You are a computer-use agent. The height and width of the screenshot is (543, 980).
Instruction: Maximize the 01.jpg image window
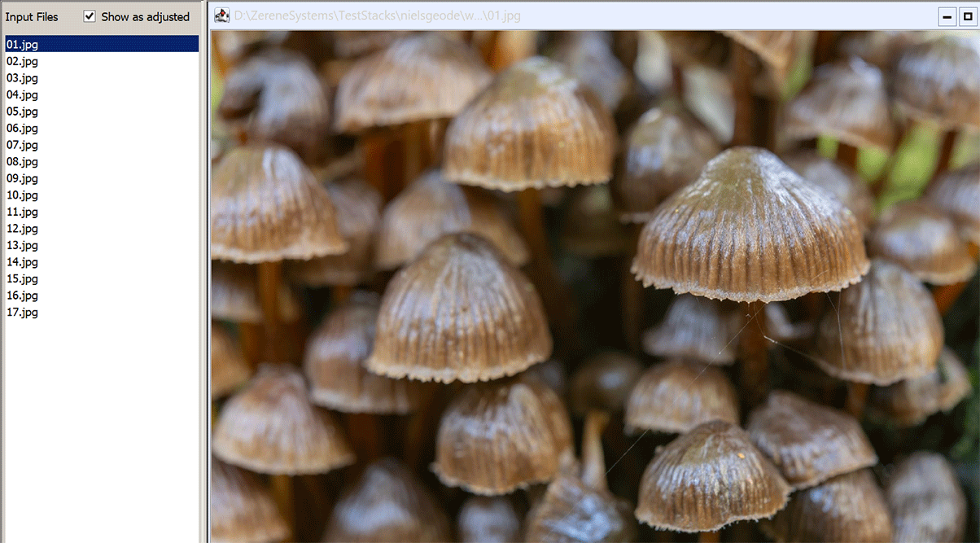click(969, 16)
